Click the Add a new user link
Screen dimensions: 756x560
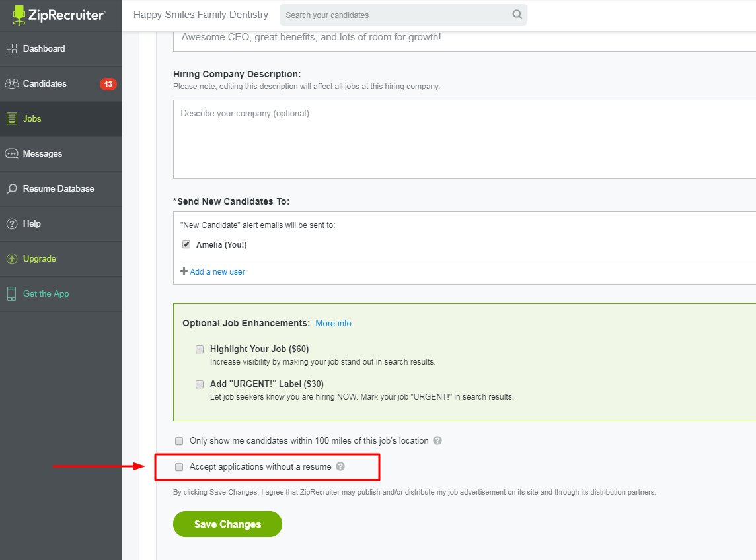[217, 272]
